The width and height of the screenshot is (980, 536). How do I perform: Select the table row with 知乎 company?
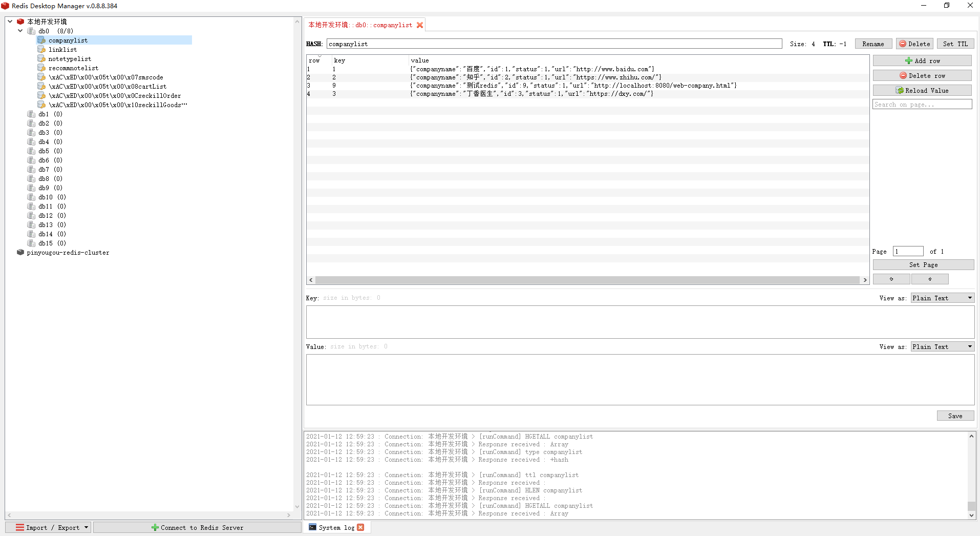pyautogui.click(x=587, y=77)
